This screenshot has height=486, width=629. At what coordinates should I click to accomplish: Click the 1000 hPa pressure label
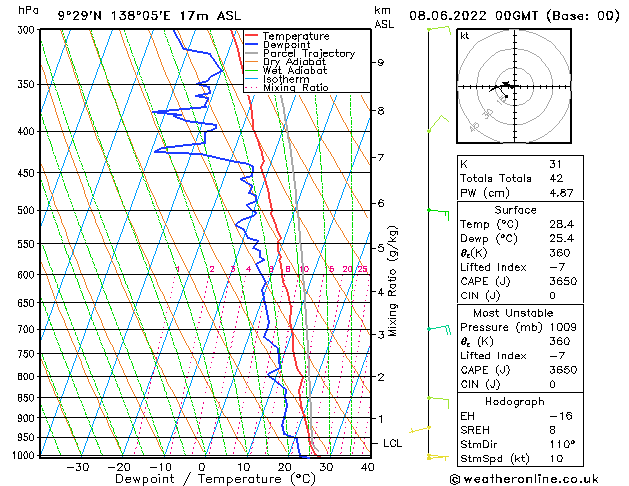click(x=25, y=456)
